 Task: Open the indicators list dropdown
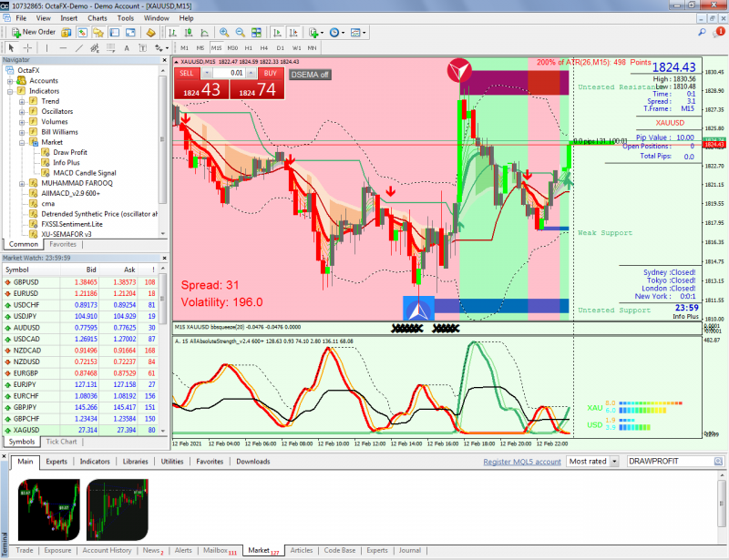click(316, 32)
